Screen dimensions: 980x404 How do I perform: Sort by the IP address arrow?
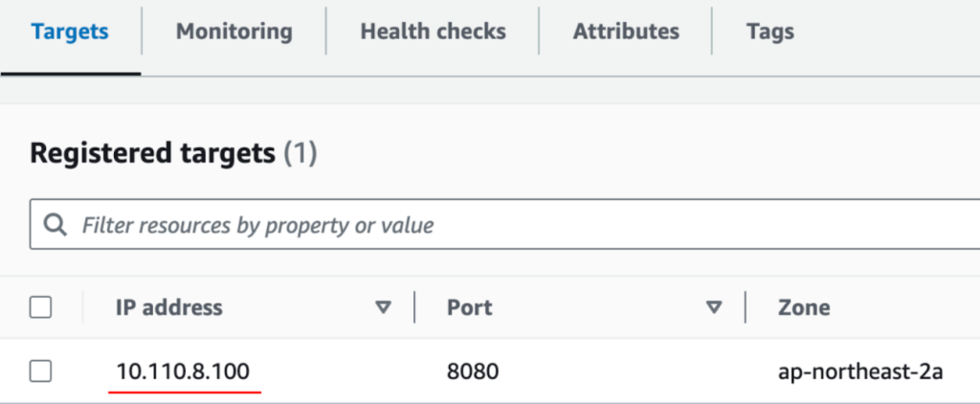tap(384, 307)
